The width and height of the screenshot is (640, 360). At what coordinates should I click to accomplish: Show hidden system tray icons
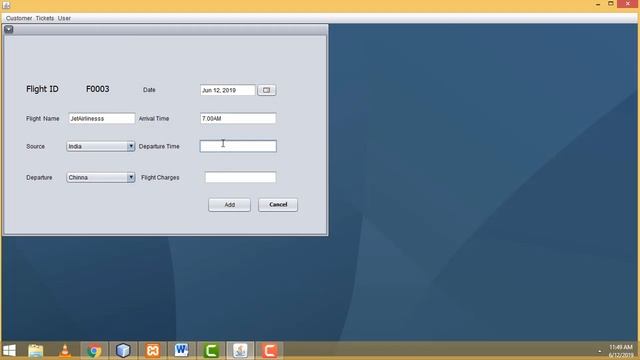tap(600, 351)
